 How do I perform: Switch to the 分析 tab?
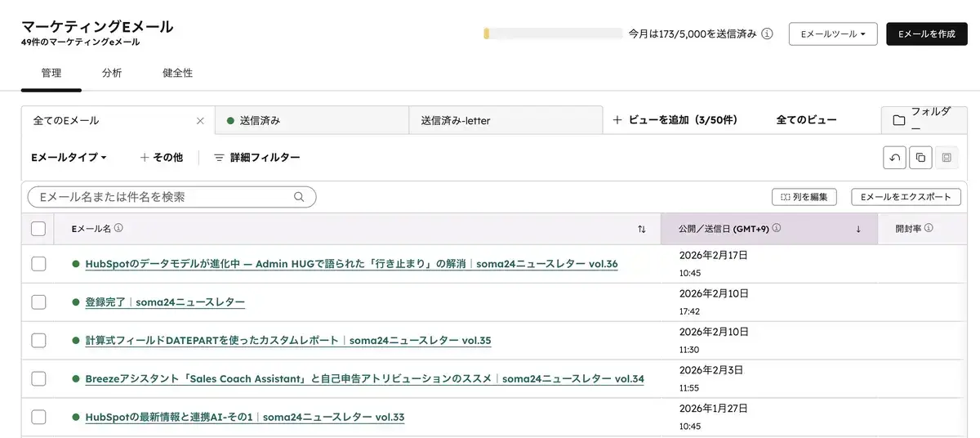click(112, 73)
